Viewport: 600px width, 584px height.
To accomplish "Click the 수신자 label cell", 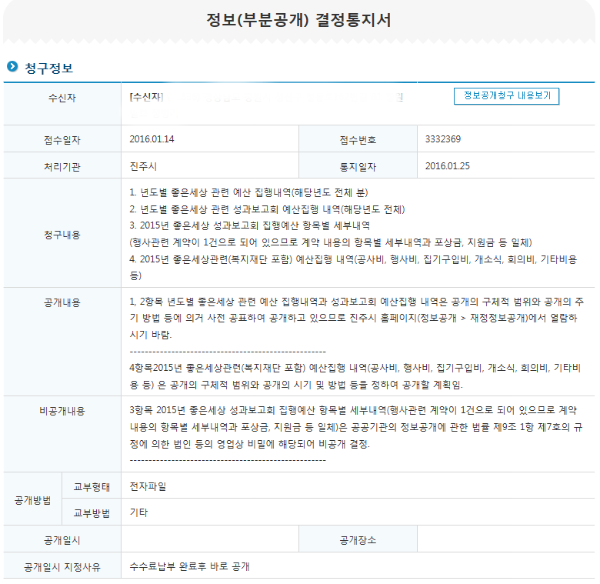I will pos(61,99).
